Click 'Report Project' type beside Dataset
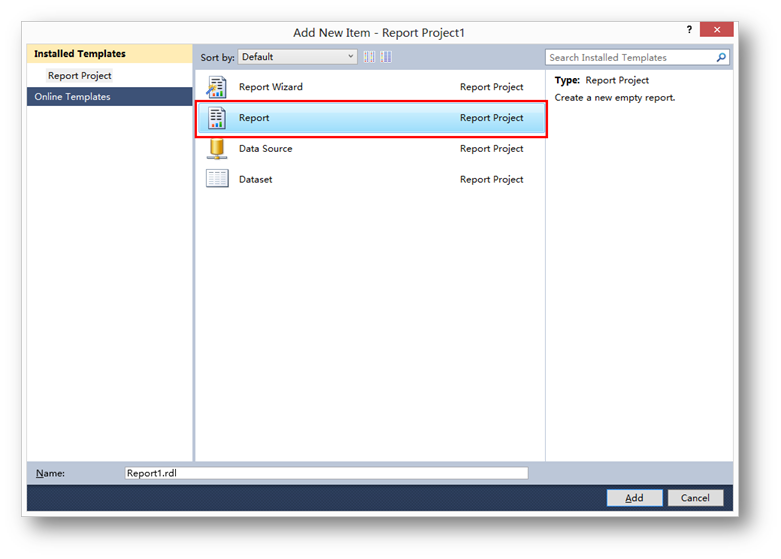Viewport: 781px width, 559px height. [x=492, y=180]
